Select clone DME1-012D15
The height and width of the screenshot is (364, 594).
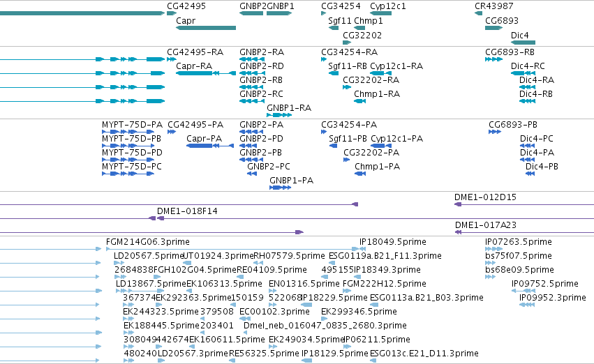[x=485, y=197]
